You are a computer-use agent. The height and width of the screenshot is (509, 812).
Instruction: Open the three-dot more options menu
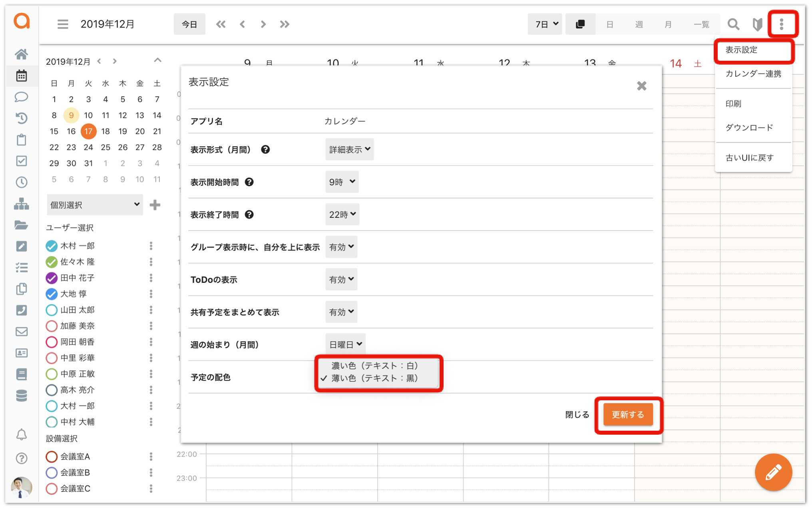pyautogui.click(x=782, y=24)
